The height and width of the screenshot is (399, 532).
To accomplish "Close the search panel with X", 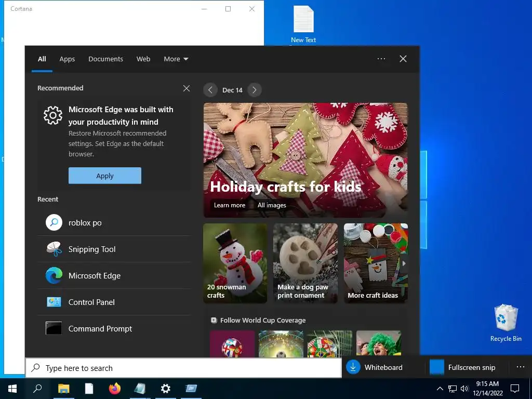I will [x=403, y=59].
